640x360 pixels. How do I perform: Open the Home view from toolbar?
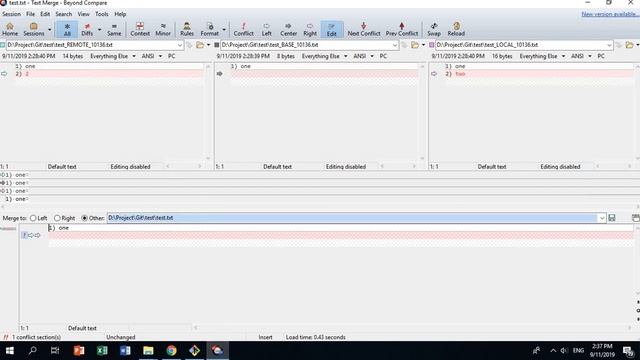click(10, 29)
